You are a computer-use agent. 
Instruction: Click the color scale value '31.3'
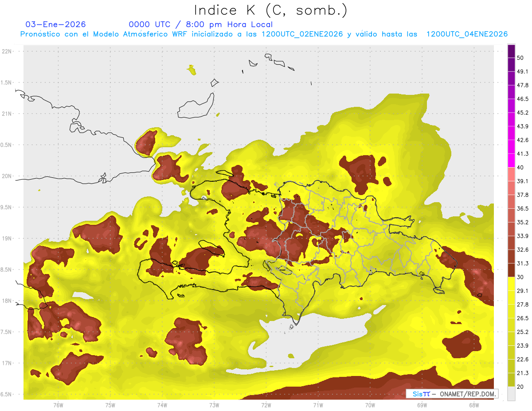[523, 263]
